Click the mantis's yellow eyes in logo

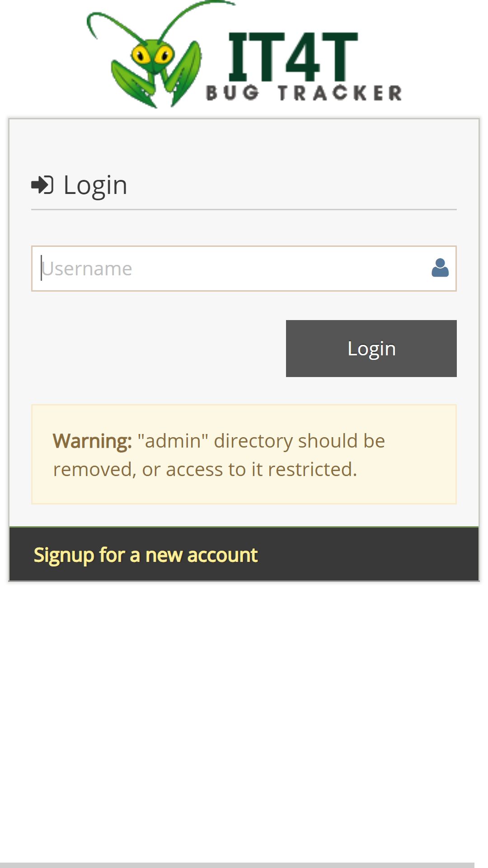coord(152,55)
